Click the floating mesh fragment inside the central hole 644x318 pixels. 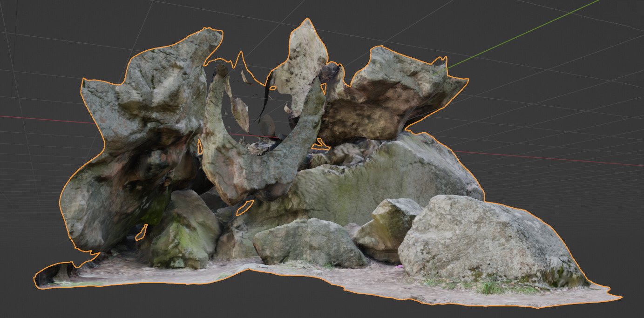tap(240, 112)
